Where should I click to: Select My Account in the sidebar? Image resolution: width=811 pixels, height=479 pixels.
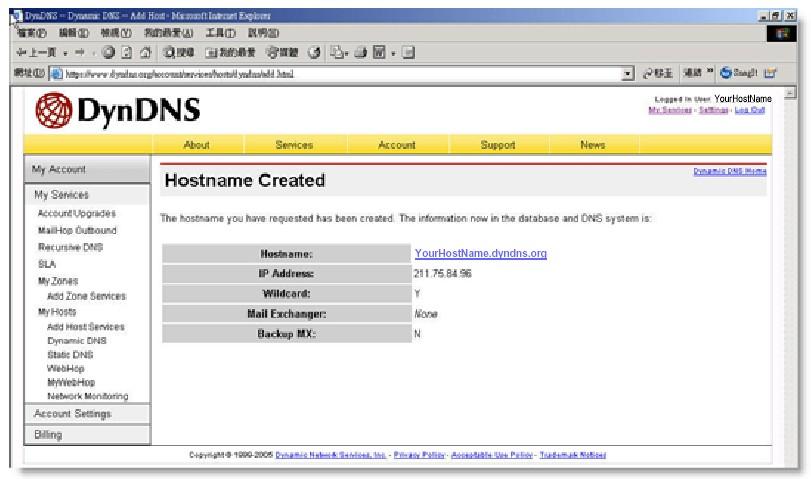coord(87,169)
